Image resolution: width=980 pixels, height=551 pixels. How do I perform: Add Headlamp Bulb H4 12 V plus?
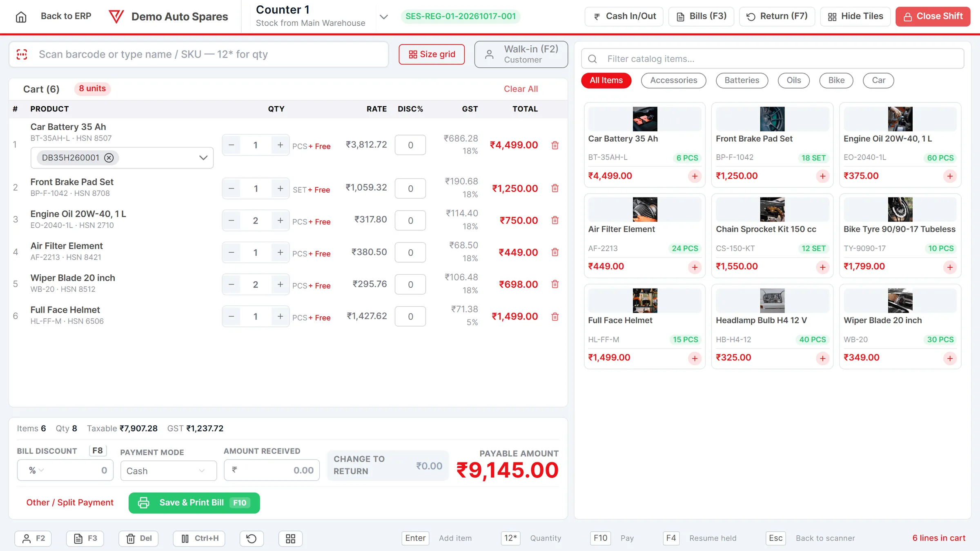click(822, 358)
